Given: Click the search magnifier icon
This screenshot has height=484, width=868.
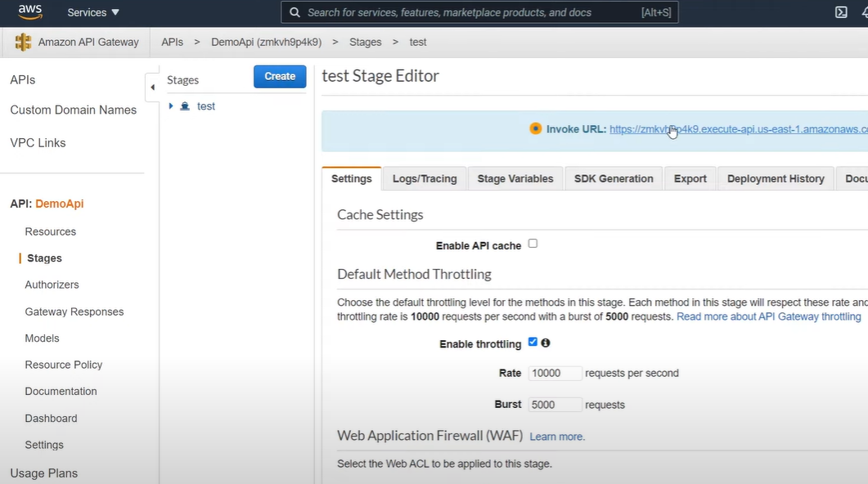Looking at the screenshot, I should pyautogui.click(x=295, y=12).
